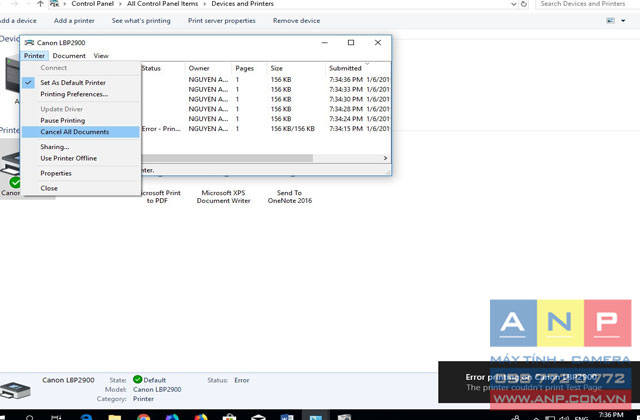The height and width of the screenshot is (420, 640).
Task: Click the print queue horizontal scrollbar thumb
Action: pyautogui.click(x=227, y=158)
